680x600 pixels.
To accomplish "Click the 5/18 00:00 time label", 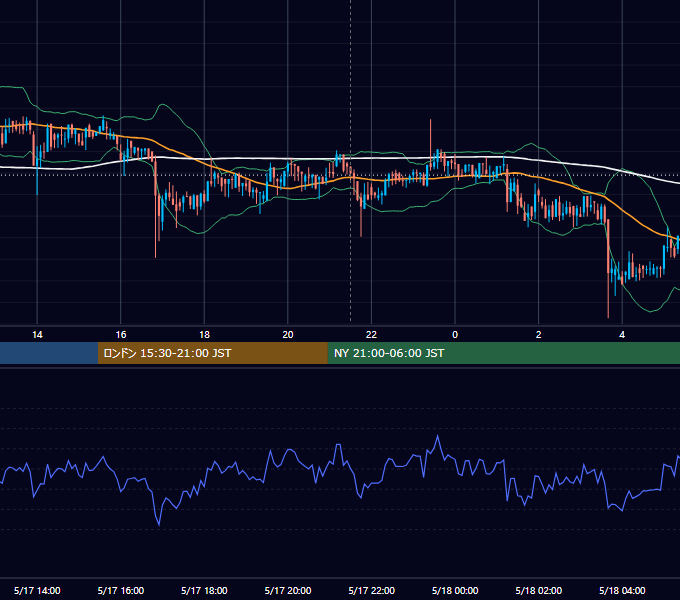I will pyautogui.click(x=455, y=590).
